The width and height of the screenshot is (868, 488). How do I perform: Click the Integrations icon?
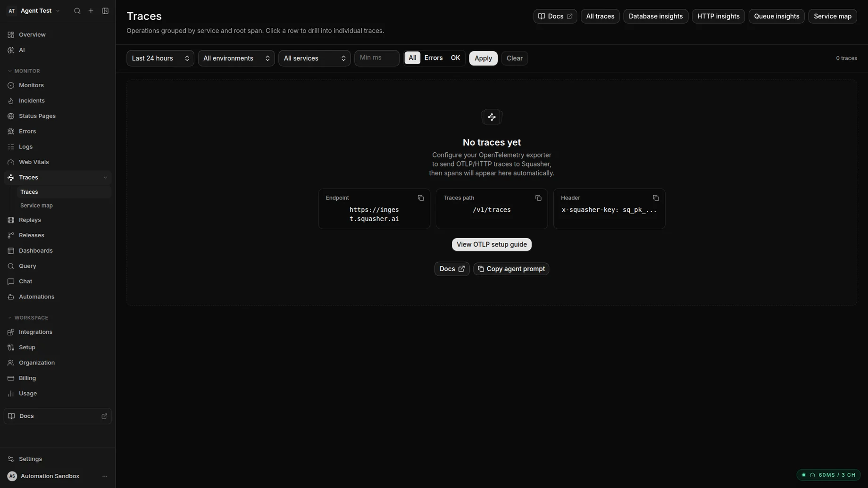pos(11,332)
